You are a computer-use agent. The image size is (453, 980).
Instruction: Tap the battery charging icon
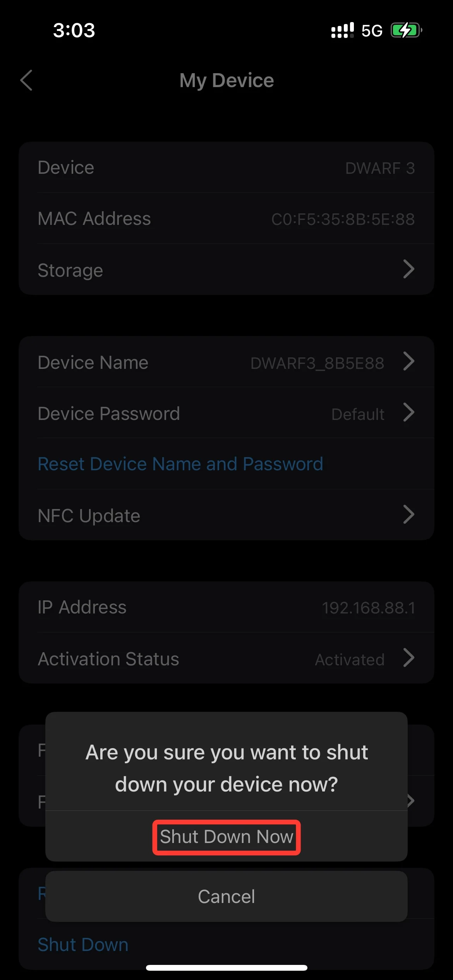pos(406,30)
